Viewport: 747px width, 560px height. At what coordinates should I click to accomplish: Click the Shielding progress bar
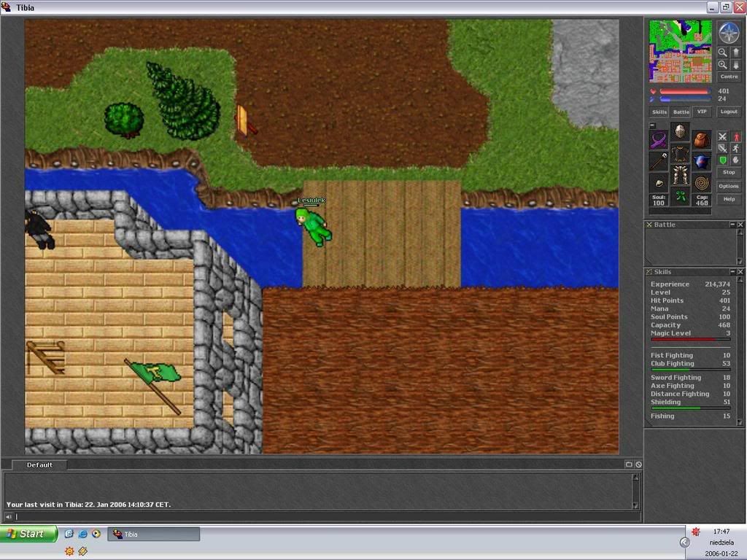click(x=690, y=408)
